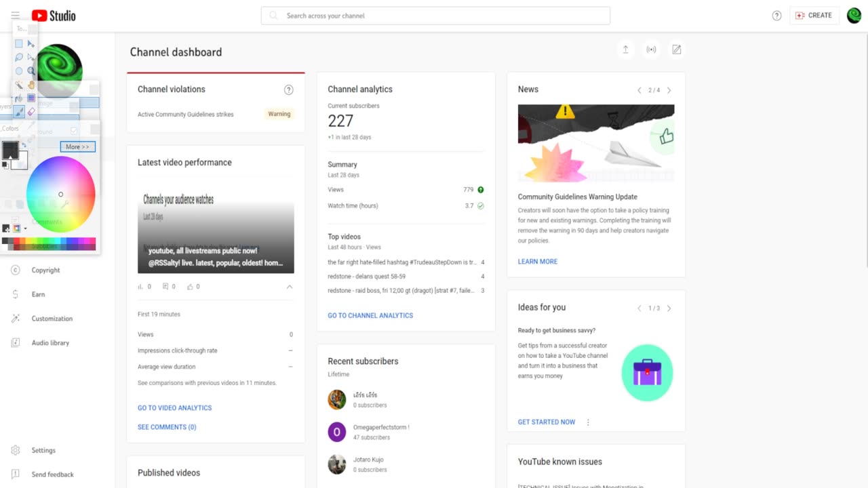
Task: Click the Warning strike badge
Action: [x=279, y=114]
